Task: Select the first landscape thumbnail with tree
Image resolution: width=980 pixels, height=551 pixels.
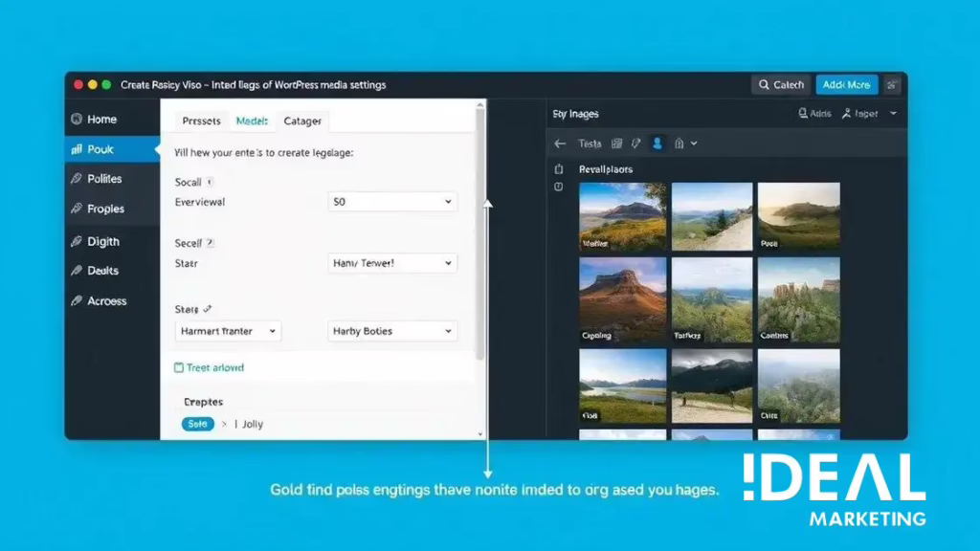Action: [622, 216]
